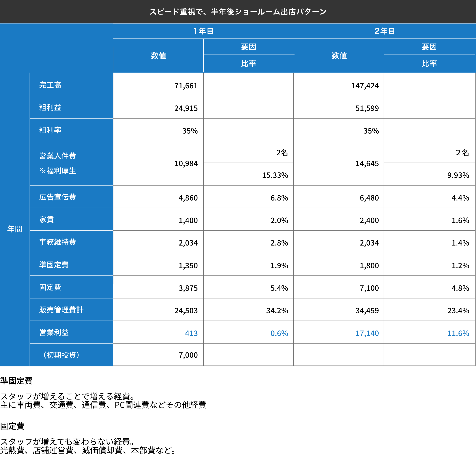Click the blue value 17,140
The width and height of the screenshot is (476, 457).
coord(367,333)
